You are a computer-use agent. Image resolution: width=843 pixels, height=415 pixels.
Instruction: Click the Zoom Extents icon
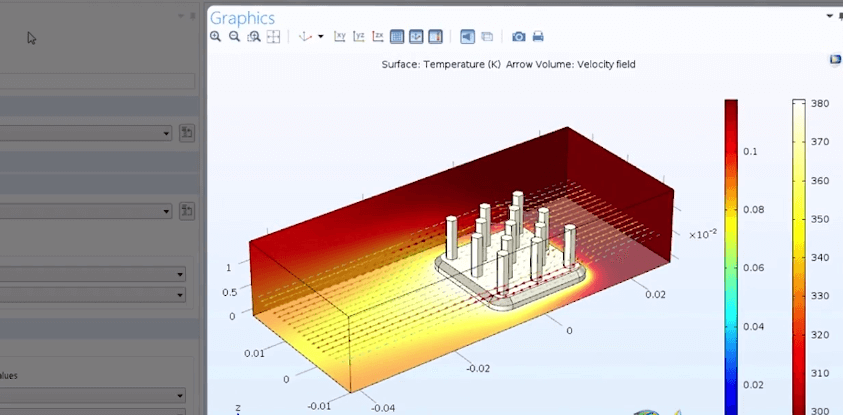pyautogui.click(x=273, y=37)
